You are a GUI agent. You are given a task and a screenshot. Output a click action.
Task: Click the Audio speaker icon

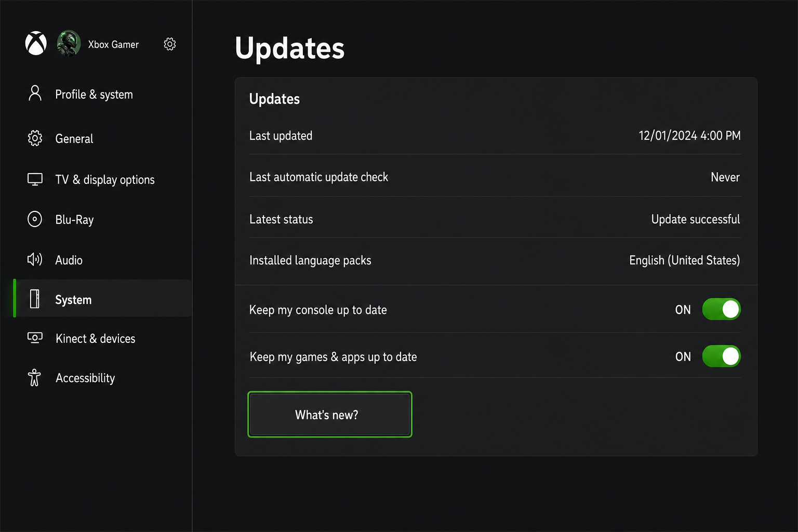click(35, 259)
